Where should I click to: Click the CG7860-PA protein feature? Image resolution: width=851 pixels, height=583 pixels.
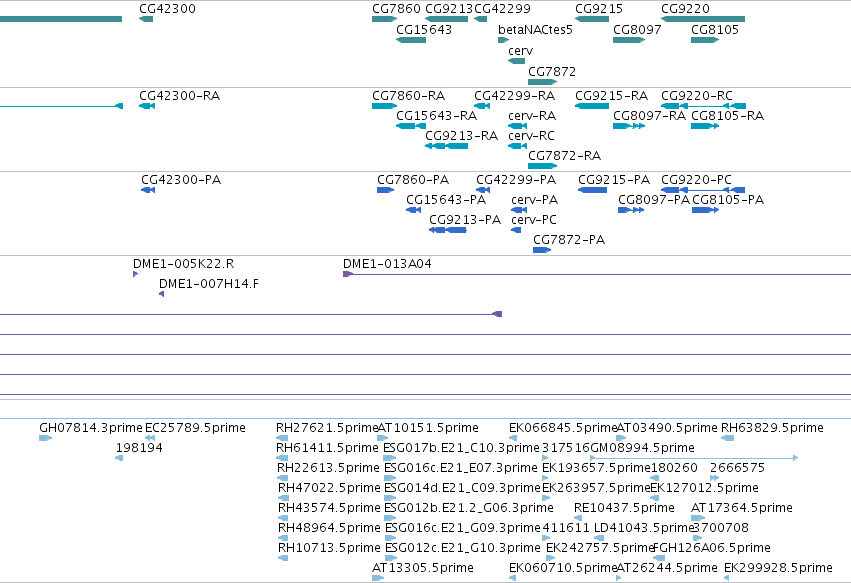(385, 190)
